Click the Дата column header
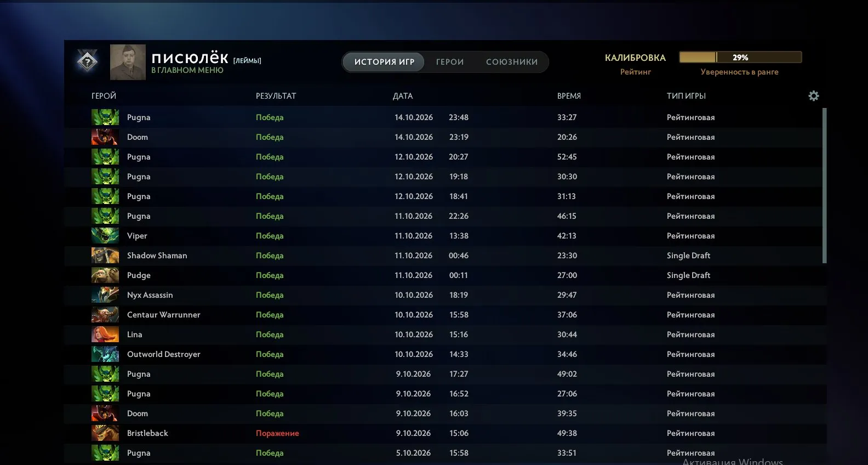 pyautogui.click(x=403, y=96)
